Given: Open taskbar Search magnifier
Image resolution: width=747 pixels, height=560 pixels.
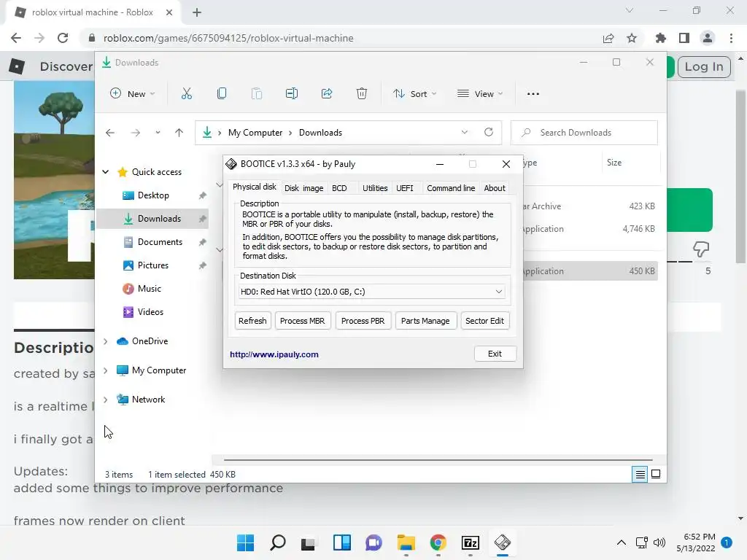Looking at the screenshot, I should tap(278, 542).
